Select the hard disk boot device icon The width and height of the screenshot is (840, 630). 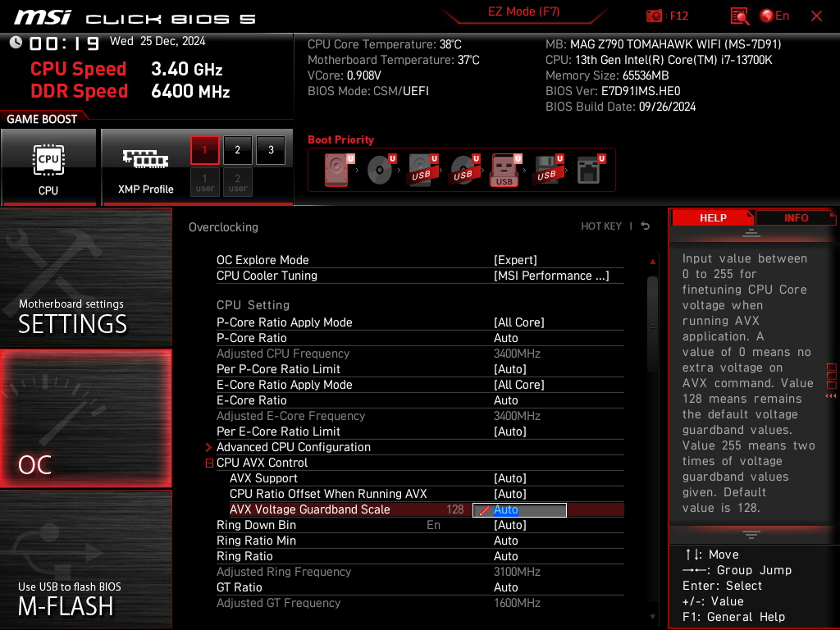point(338,170)
